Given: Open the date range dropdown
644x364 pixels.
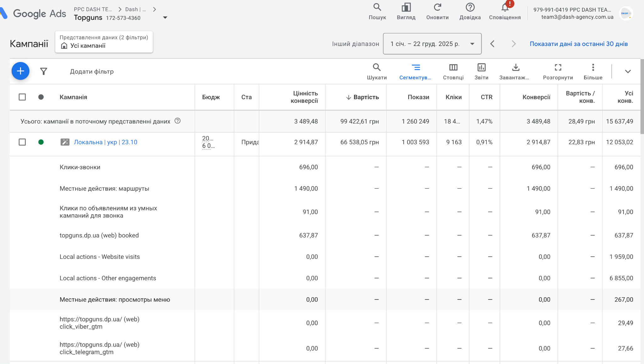Looking at the screenshot, I should [x=432, y=44].
